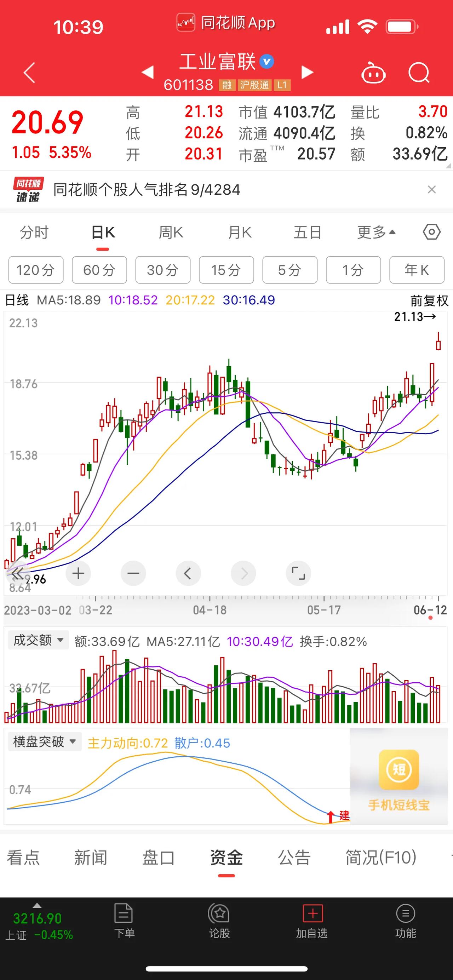Open 盘口 section tab
This screenshot has height=980, width=453.
point(158,858)
